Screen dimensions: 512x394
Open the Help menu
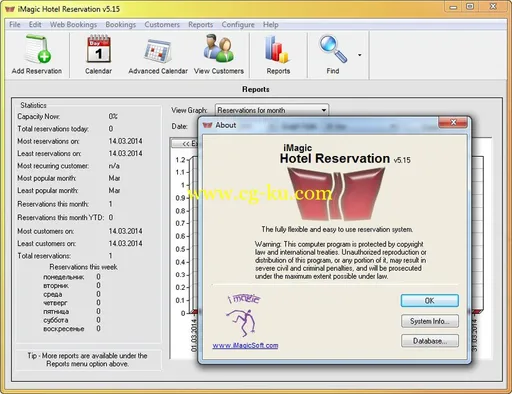(x=270, y=25)
